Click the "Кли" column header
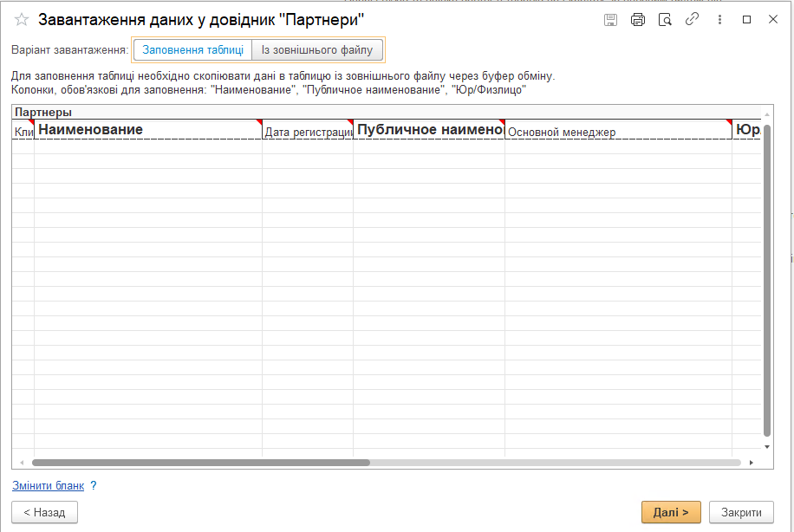The height and width of the screenshot is (532, 794). [23, 130]
